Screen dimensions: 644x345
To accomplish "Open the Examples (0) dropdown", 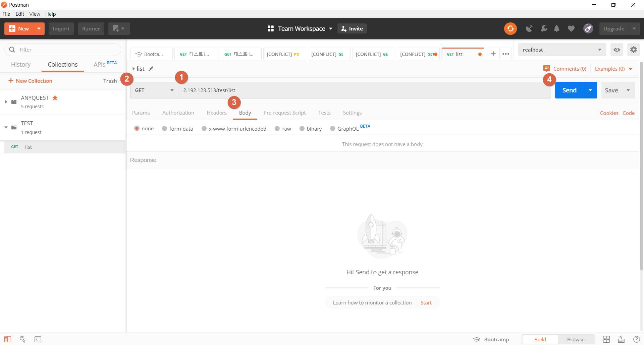I will tap(613, 69).
